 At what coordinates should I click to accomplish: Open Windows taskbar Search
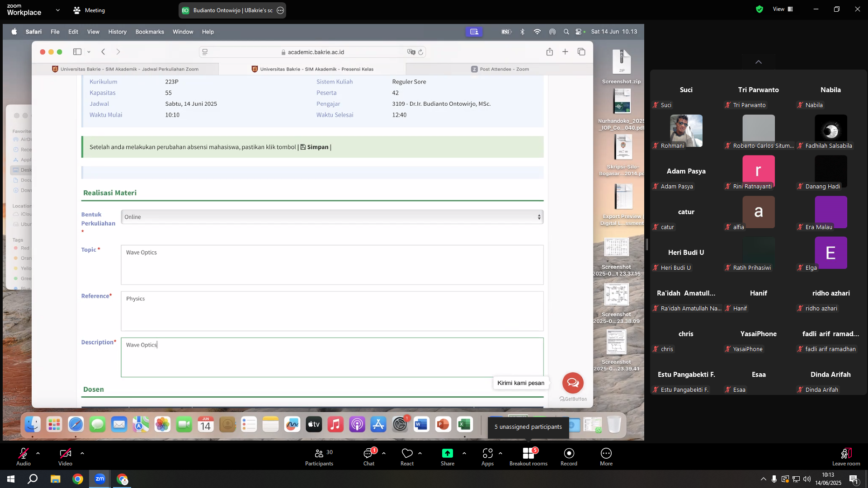(33, 479)
